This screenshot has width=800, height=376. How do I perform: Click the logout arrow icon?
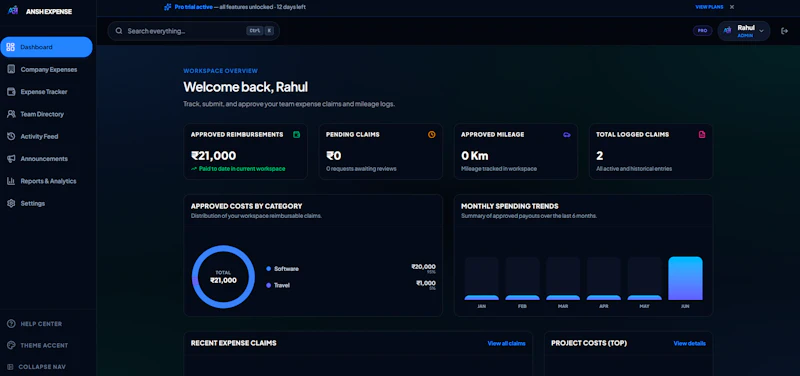785,31
